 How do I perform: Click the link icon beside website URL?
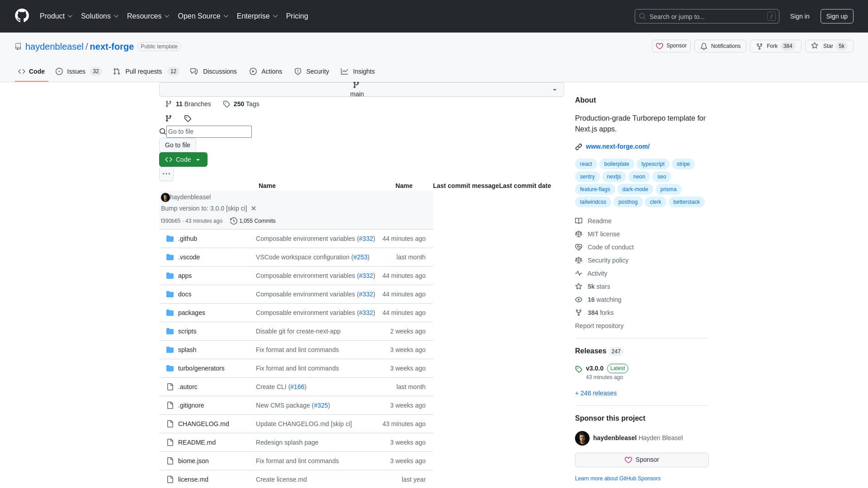coord(579,147)
